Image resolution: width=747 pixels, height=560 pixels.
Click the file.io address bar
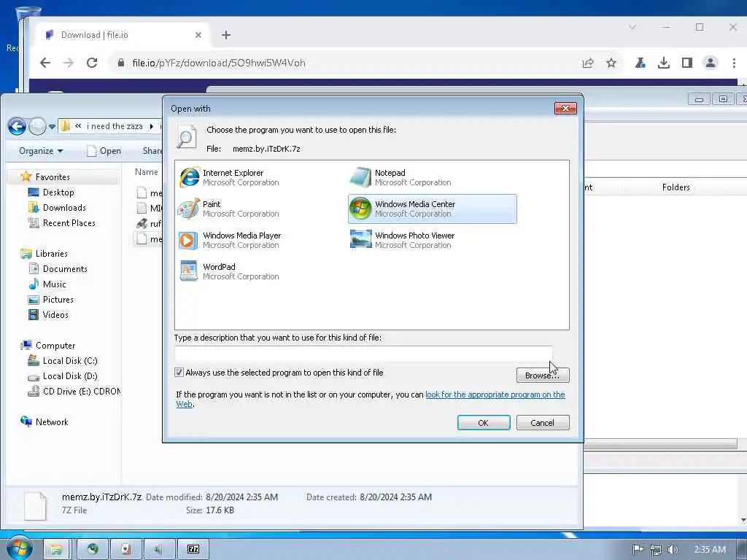(x=348, y=63)
